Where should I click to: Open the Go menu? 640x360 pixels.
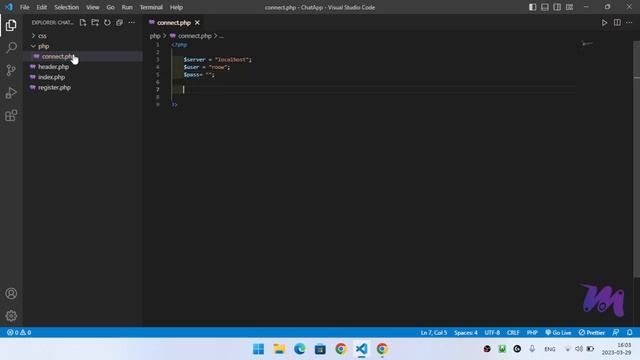[110, 7]
